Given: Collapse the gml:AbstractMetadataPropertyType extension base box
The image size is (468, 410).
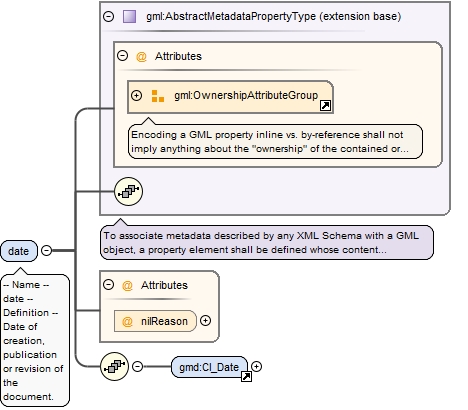Looking at the screenshot, I should point(109,16).
